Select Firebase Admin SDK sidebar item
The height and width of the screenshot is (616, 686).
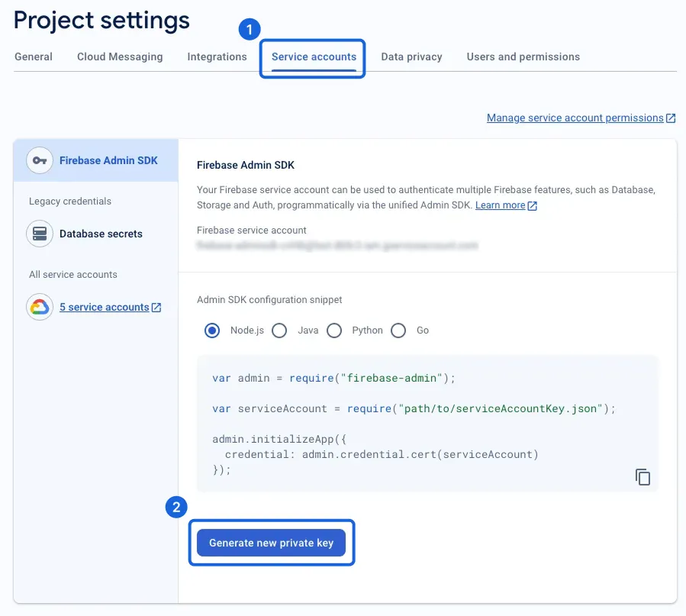coord(96,160)
